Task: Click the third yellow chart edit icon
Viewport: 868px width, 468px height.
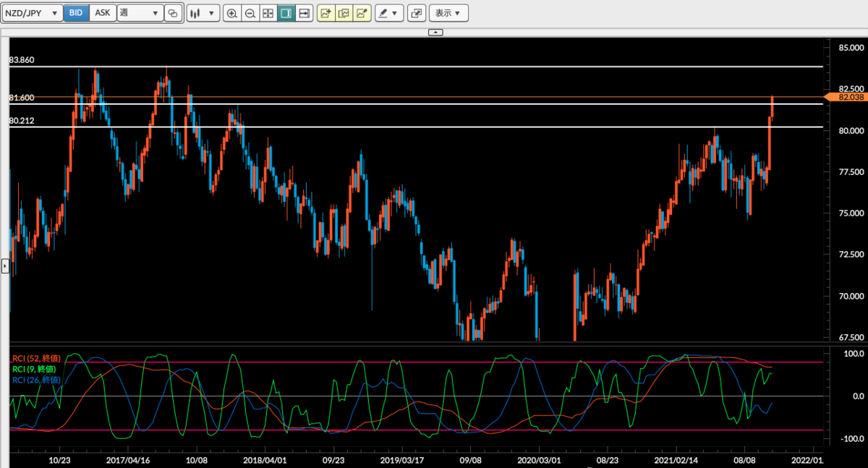Action: click(362, 13)
